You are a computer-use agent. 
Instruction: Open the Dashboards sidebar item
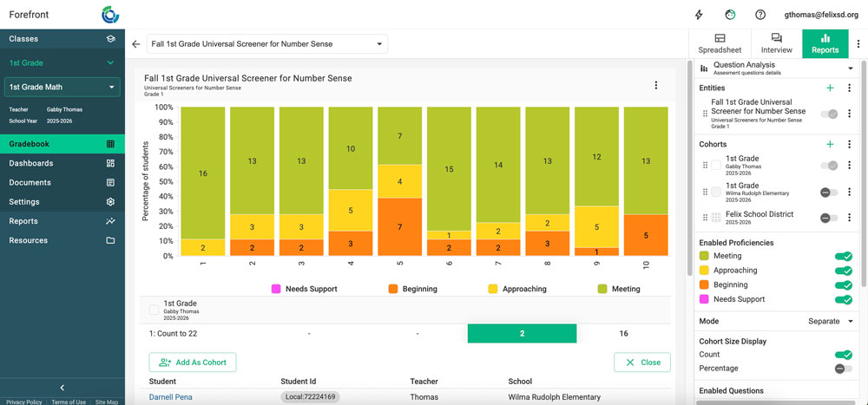tap(31, 163)
